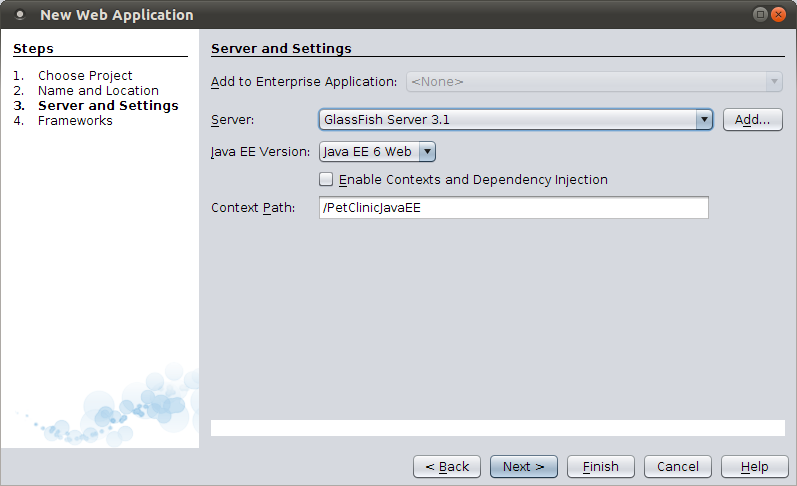Go back with the Back button
The image size is (797, 486).
447,467
